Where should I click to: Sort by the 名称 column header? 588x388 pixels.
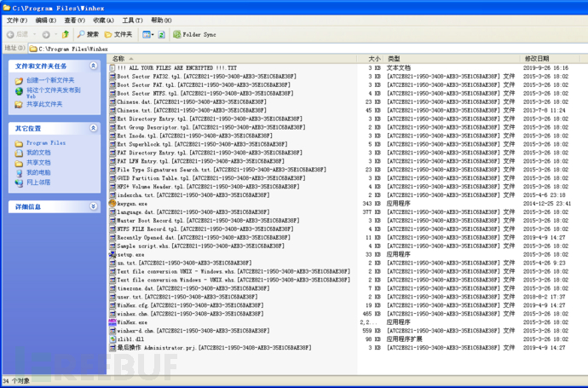[232, 59]
